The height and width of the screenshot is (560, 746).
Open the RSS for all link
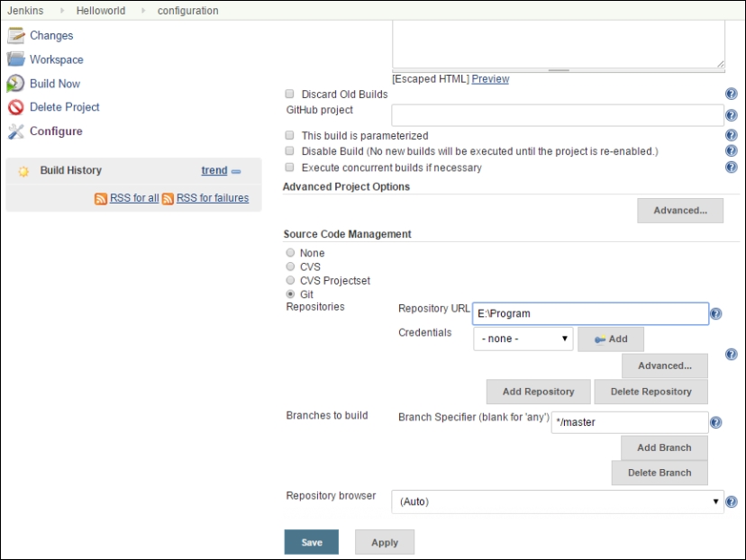pos(134,198)
